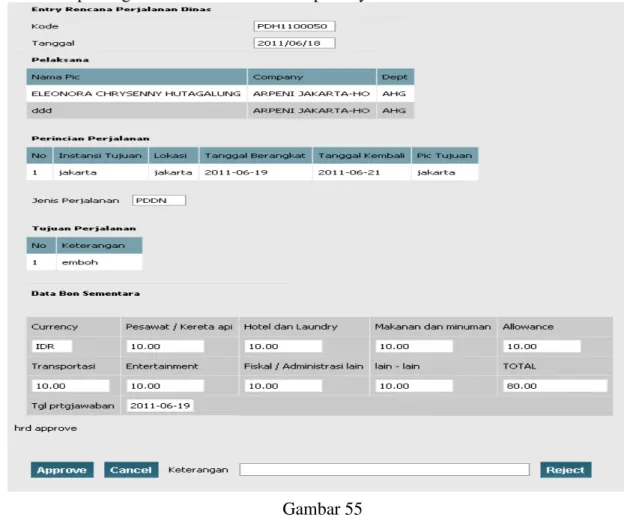The image size is (624, 517).
Task: Edit the Transportasi amount field
Action: (x=70, y=386)
